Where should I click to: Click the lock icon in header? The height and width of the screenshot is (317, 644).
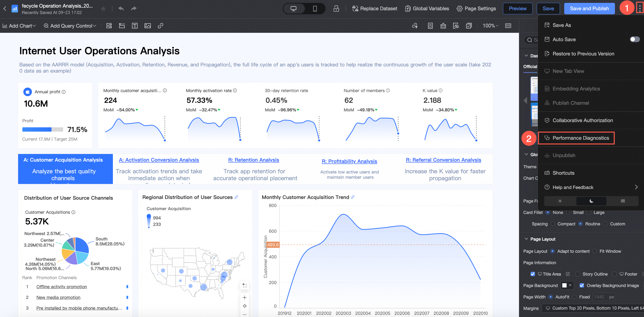(336, 9)
